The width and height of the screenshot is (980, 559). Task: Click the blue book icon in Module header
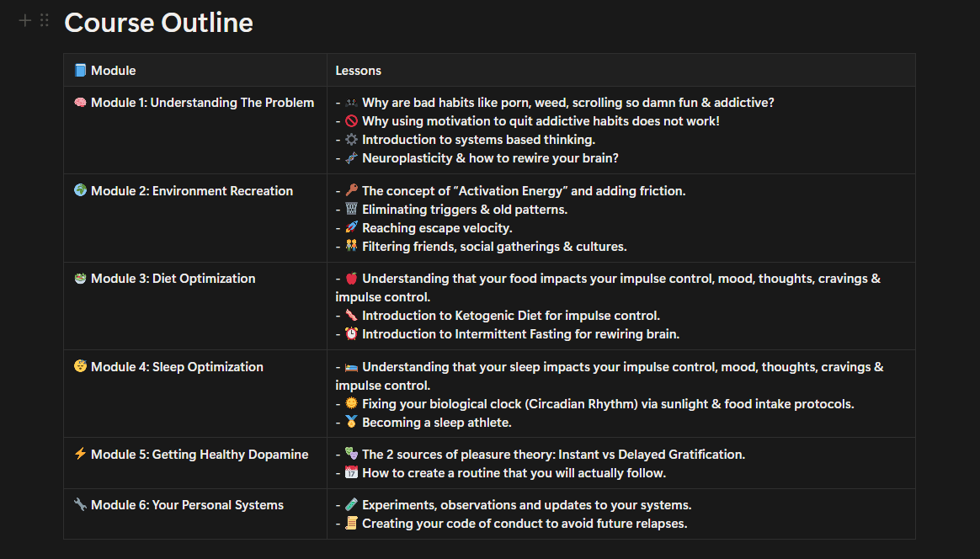tap(80, 71)
